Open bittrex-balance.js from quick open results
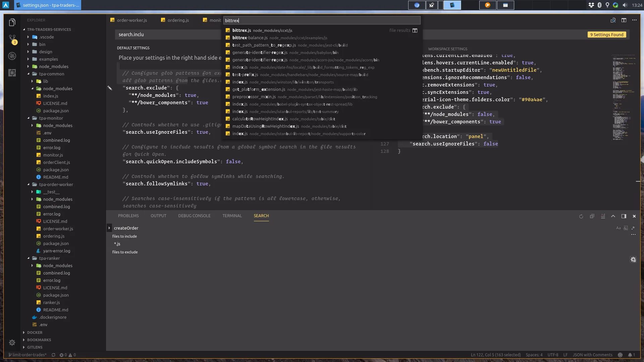This screenshot has height=362, width=644. click(250, 38)
